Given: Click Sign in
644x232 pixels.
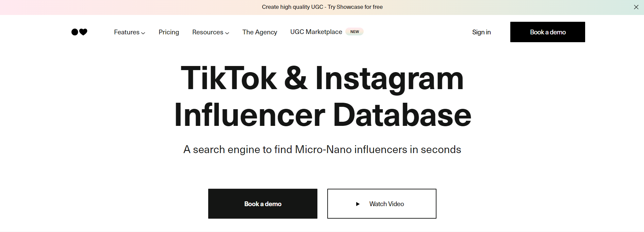Looking at the screenshot, I should coord(481,32).
